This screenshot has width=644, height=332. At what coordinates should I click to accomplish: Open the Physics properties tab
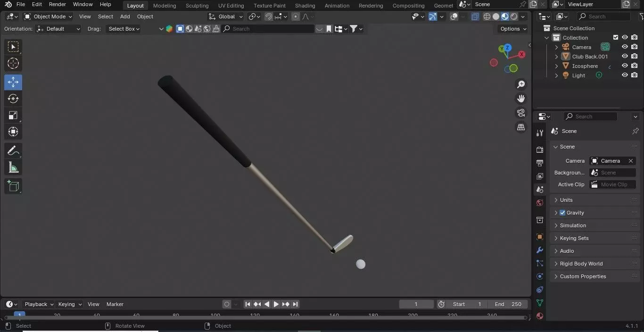pos(540,276)
